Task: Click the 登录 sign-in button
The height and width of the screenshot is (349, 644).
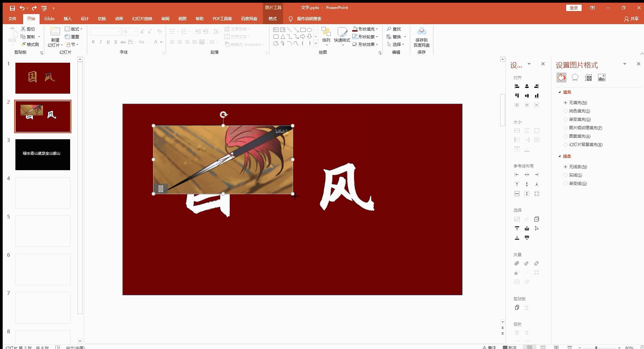Action: click(x=574, y=8)
